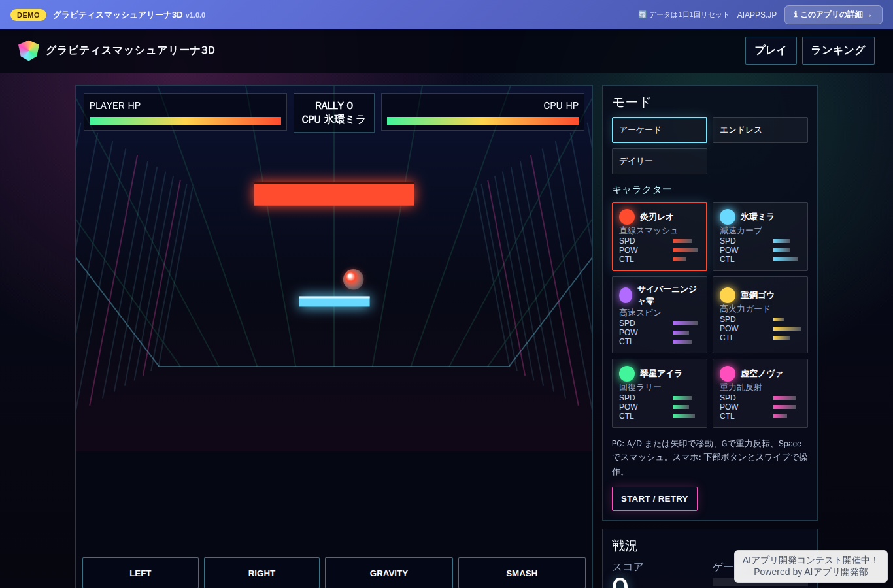Choose character card 虚空ノヴァ
The height and width of the screenshot is (588, 893).
pos(760,393)
